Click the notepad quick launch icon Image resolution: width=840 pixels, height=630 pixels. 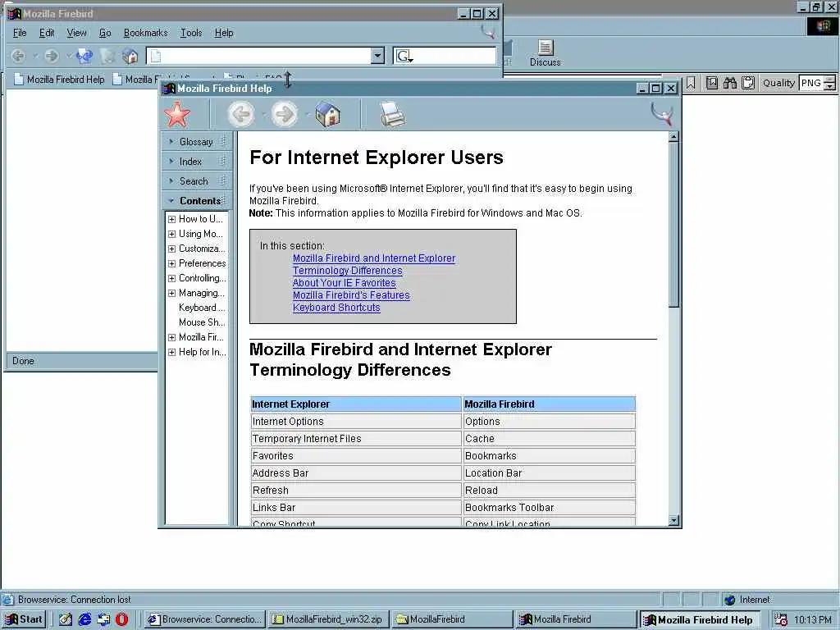[66, 619]
